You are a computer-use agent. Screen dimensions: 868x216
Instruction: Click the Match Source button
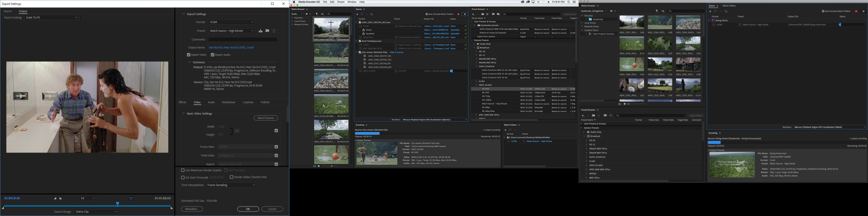pyautogui.click(x=266, y=118)
